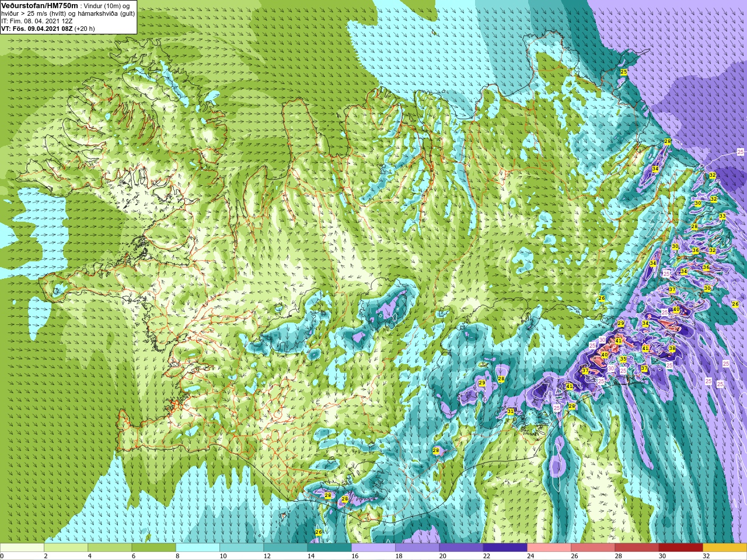Pick the orange above-32 legend swatch

point(725,548)
